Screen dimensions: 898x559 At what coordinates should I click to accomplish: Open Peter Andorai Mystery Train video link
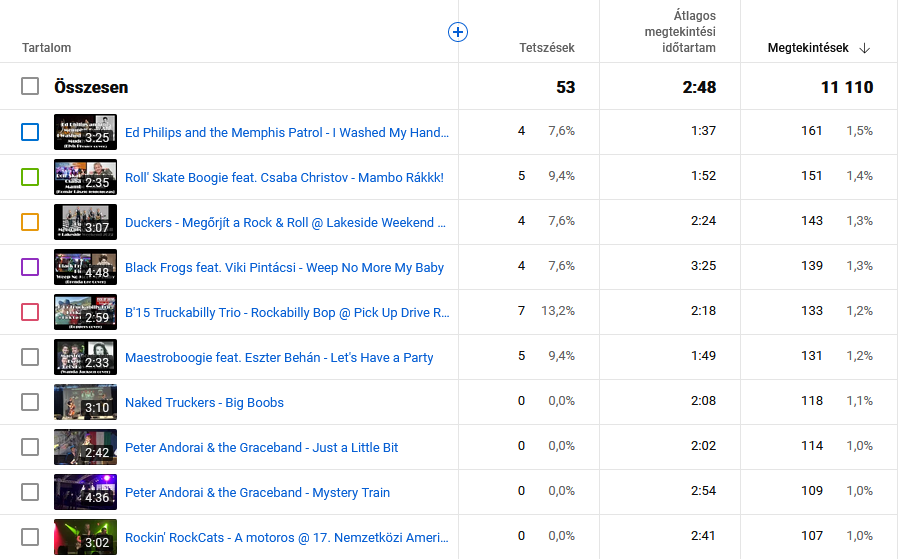point(257,493)
